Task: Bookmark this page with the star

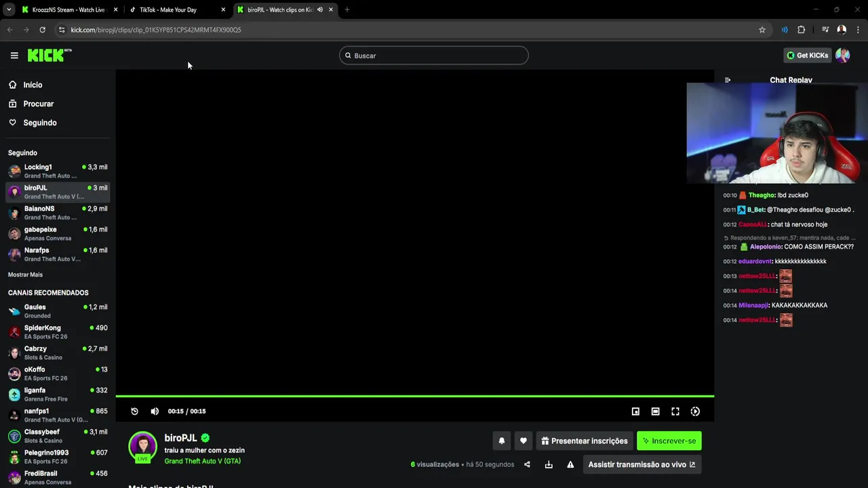Action: point(762,30)
